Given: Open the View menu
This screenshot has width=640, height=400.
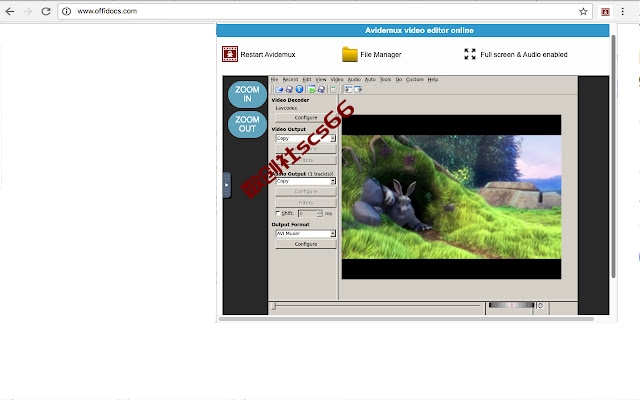Looking at the screenshot, I should [x=321, y=80].
